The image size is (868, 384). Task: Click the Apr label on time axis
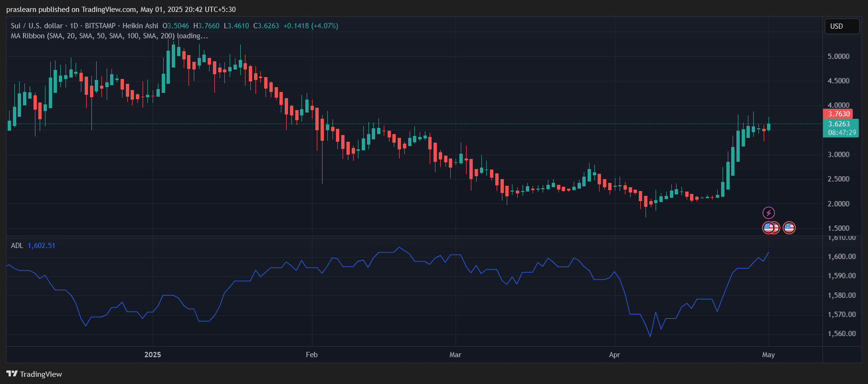614,355
